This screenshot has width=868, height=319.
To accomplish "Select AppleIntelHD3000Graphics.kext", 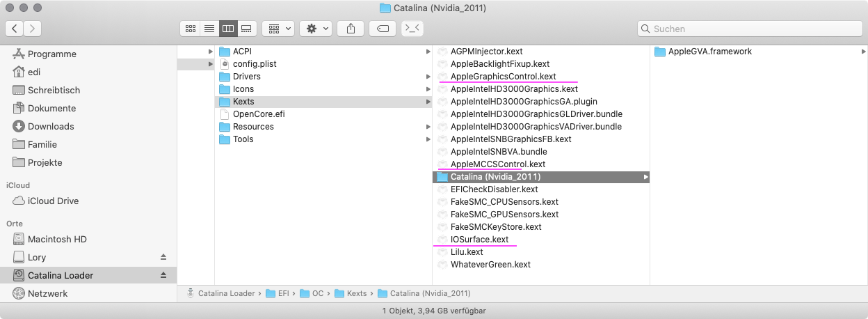I will [x=514, y=89].
